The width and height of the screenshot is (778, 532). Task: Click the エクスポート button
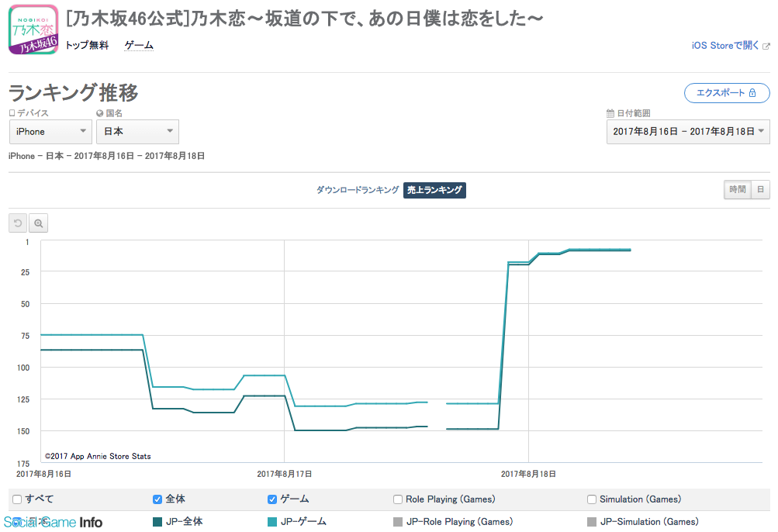click(727, 93)
